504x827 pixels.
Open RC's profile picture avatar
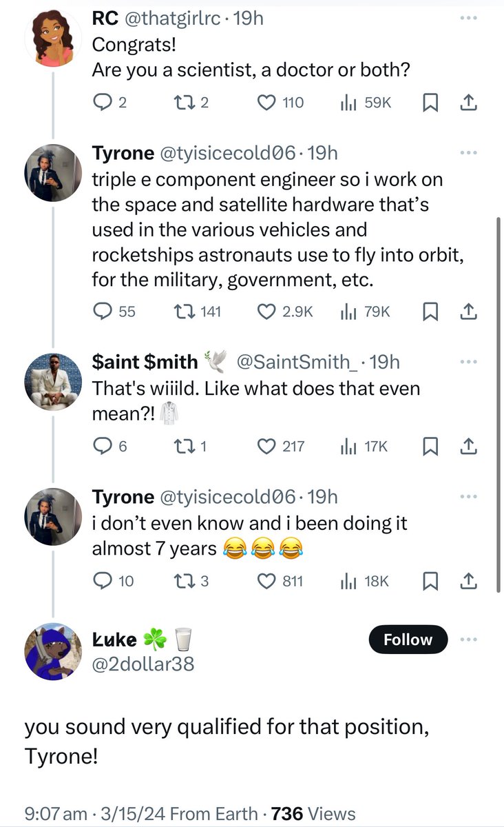tap(54, 37)
